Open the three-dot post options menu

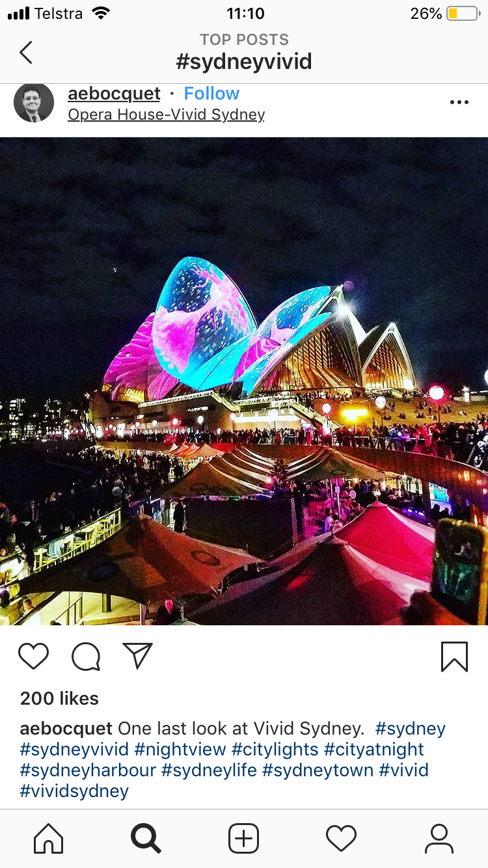(459, 102)
